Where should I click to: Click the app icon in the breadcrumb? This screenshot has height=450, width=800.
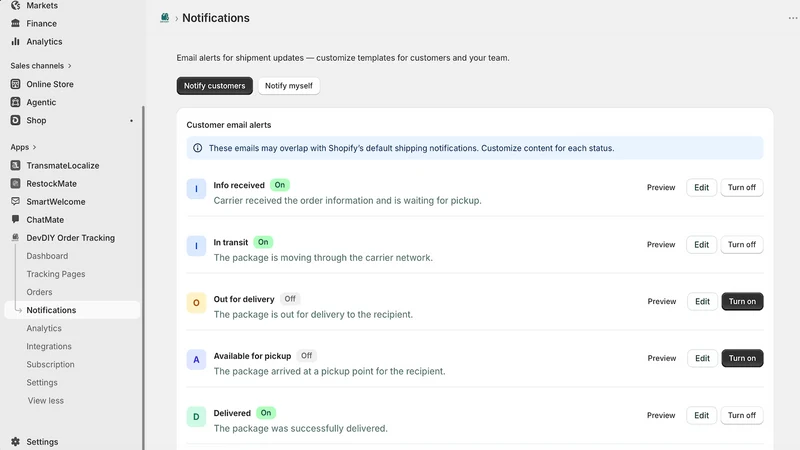point(164,18)
